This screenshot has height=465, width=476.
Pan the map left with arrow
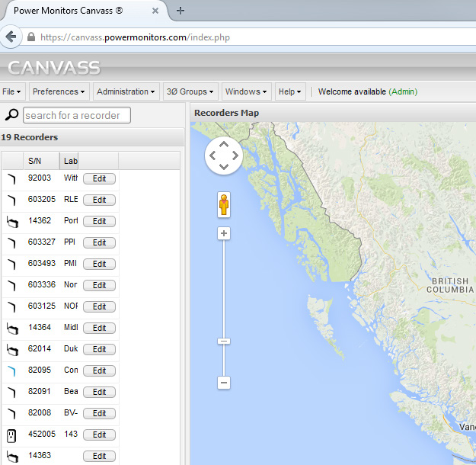(212, 156)
